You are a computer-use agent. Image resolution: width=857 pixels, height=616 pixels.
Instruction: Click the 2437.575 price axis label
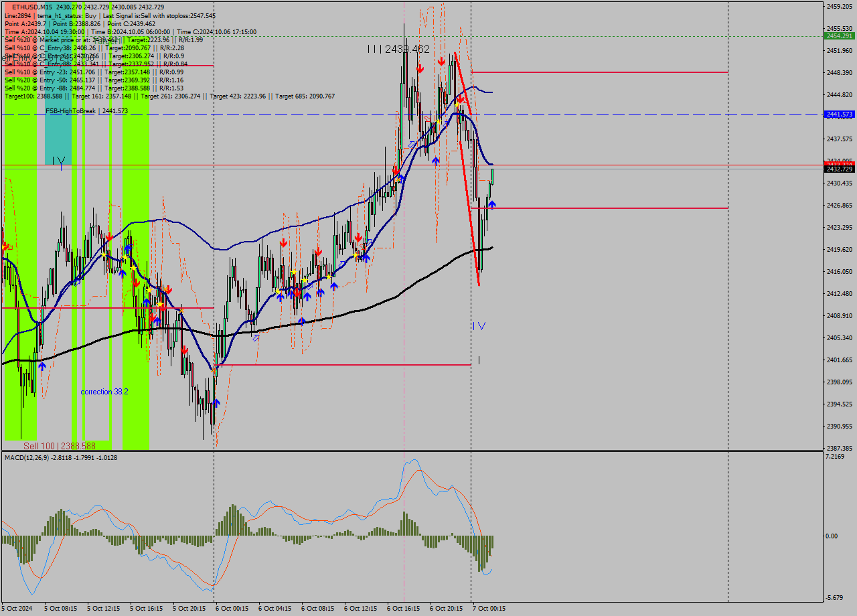839,139
